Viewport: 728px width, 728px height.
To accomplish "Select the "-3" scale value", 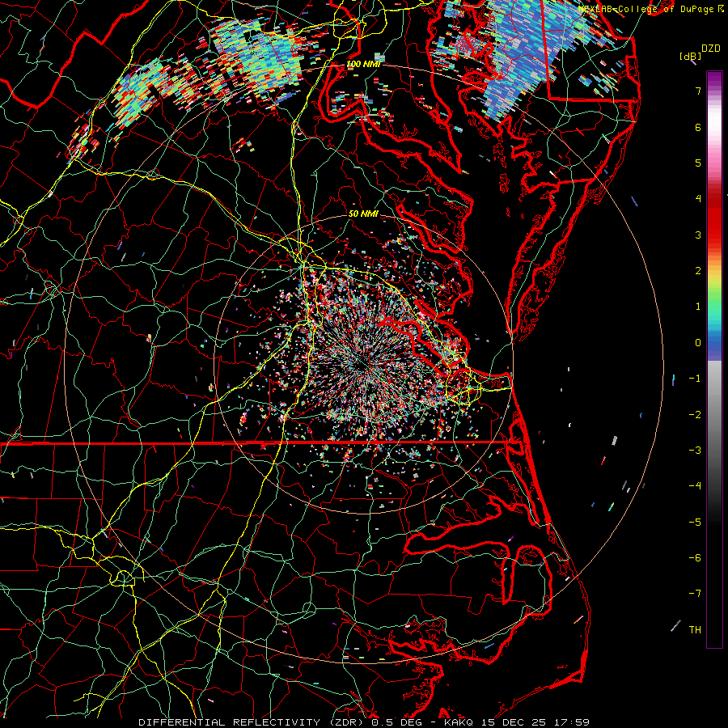I will coord(695,450).
